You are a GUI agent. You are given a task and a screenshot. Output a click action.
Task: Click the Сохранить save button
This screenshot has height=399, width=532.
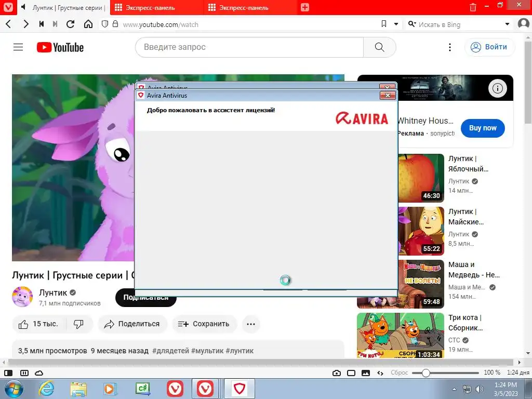pos(204,324)
